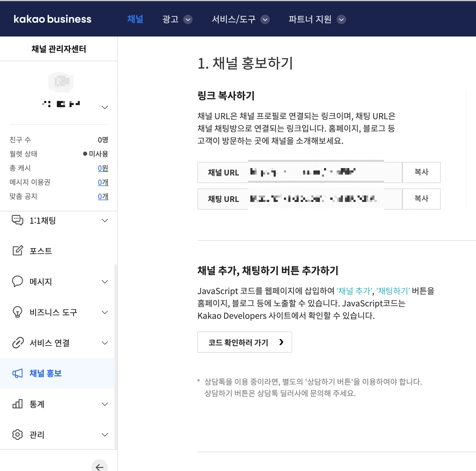Image resolution: width=476 pixels, height=471 pixels.
Task: Click the '채널 추가' teal link text
Action: pos(354,291)
